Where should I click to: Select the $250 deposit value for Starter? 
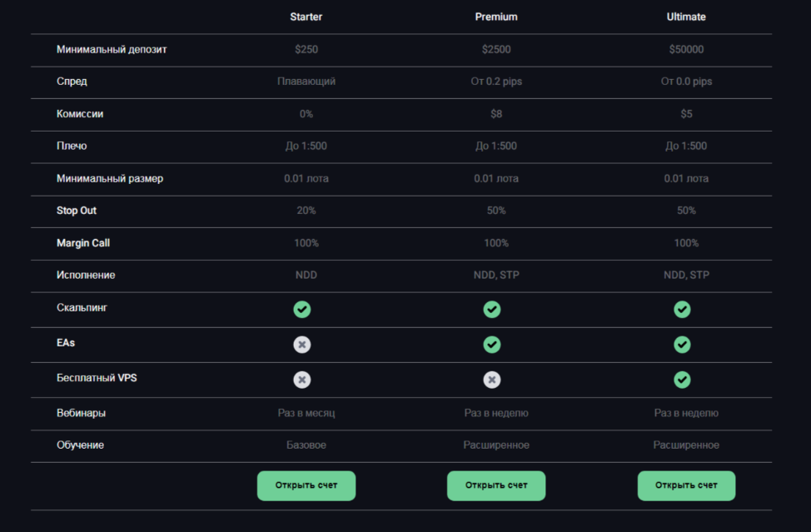coord(306,49)
